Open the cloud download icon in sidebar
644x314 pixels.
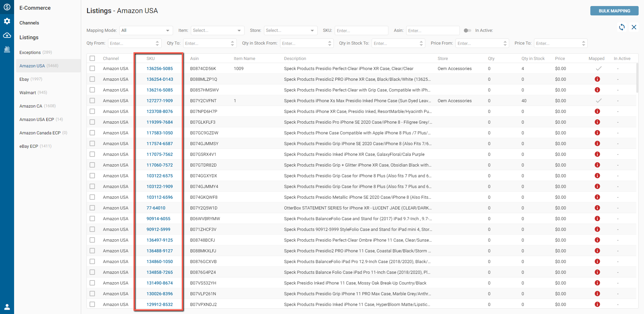point(7,35)
